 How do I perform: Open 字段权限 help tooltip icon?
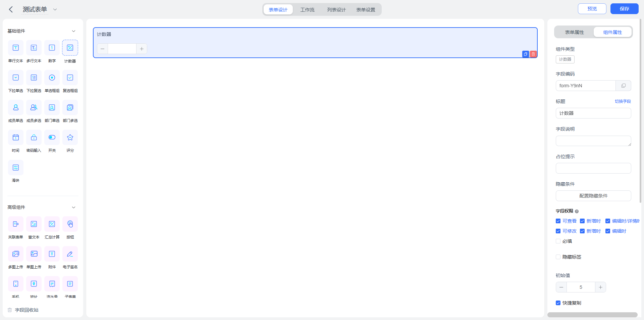click(x=577, y=211)
